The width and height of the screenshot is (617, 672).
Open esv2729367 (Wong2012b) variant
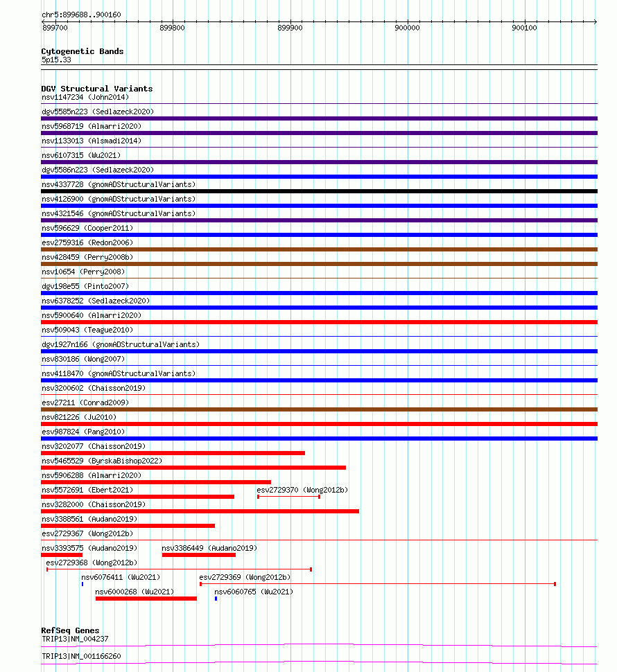[x=87, y=534]
